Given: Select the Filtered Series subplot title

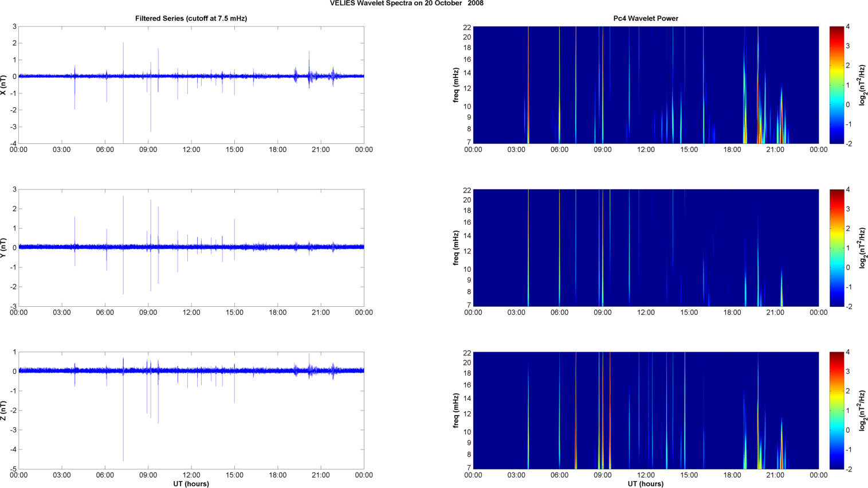Looking at the screenshot, I should tap(191, 18).
